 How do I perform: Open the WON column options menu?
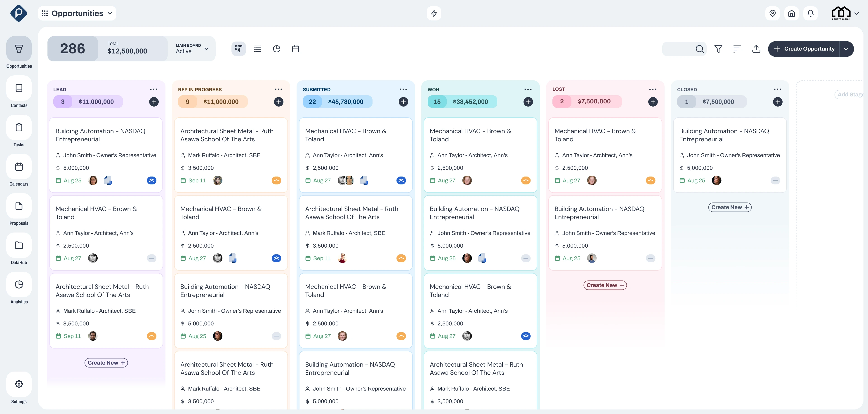(x=528, y=89)
